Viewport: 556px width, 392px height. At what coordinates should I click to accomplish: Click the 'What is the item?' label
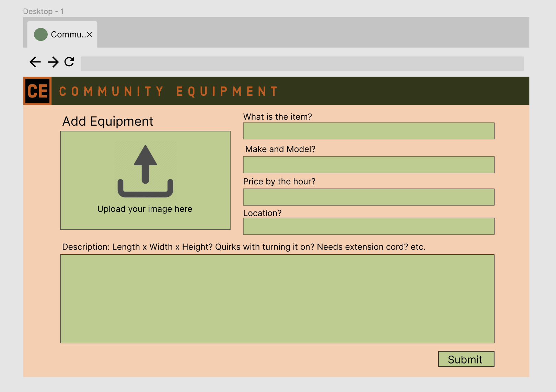[x=278, y=117]
